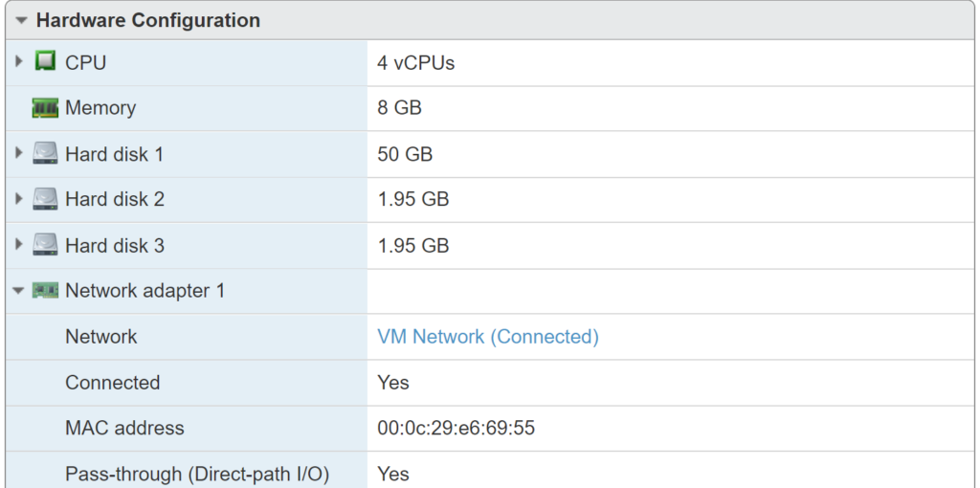Click the Hard disk 3 drive icon
980x488 pixels.
(x=46, y=245)
